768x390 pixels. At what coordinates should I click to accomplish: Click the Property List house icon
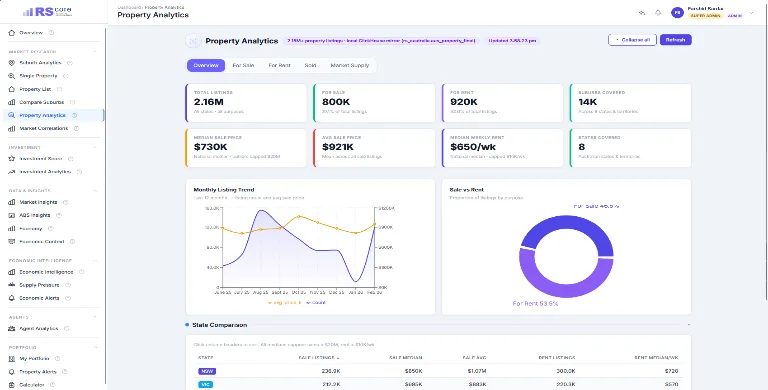[12, 89]
